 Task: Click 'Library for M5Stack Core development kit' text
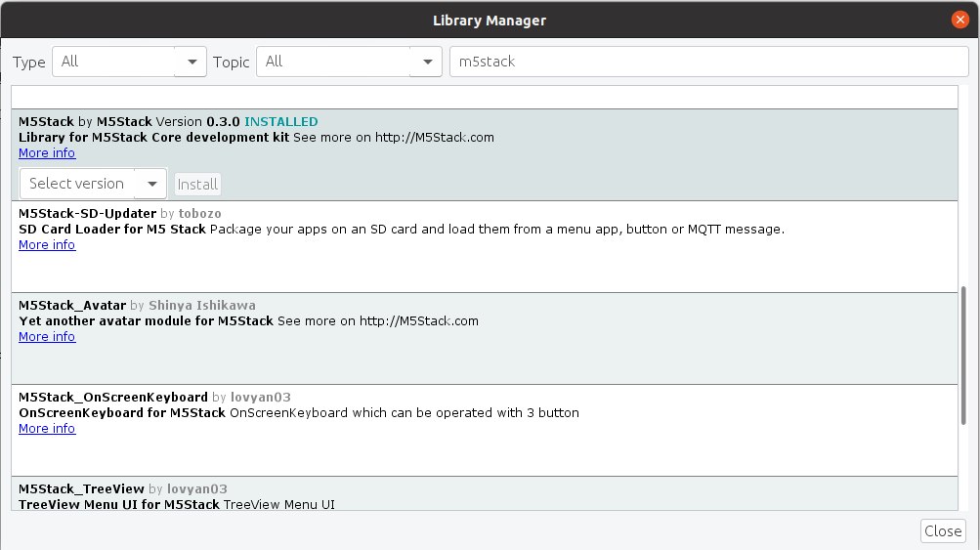153,138
